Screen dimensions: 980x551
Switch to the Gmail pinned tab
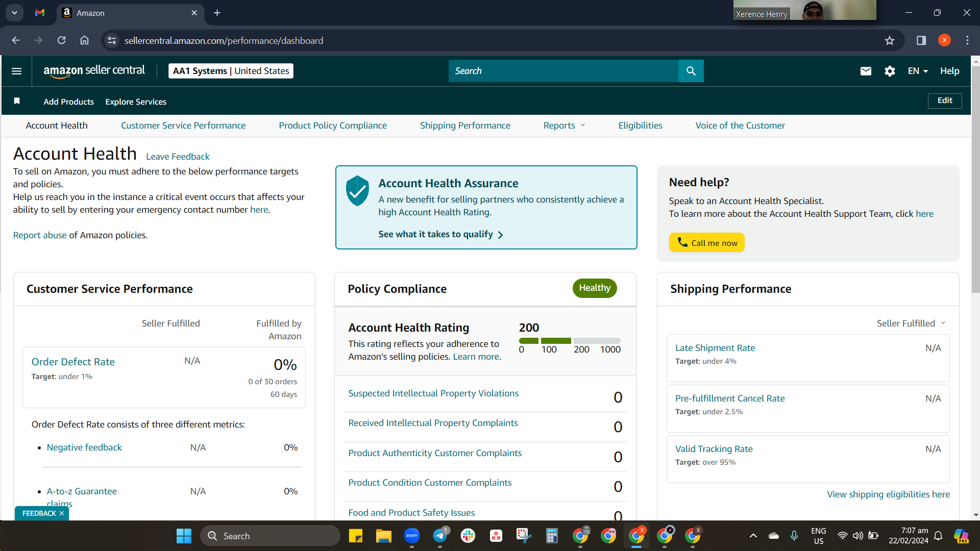pyautogui.click(x=40, y=13)
